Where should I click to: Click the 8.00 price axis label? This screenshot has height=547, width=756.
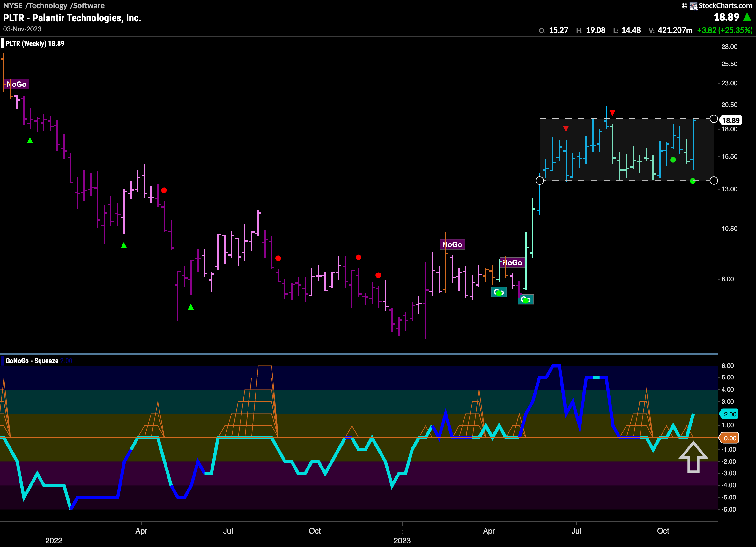pos(728,279)
